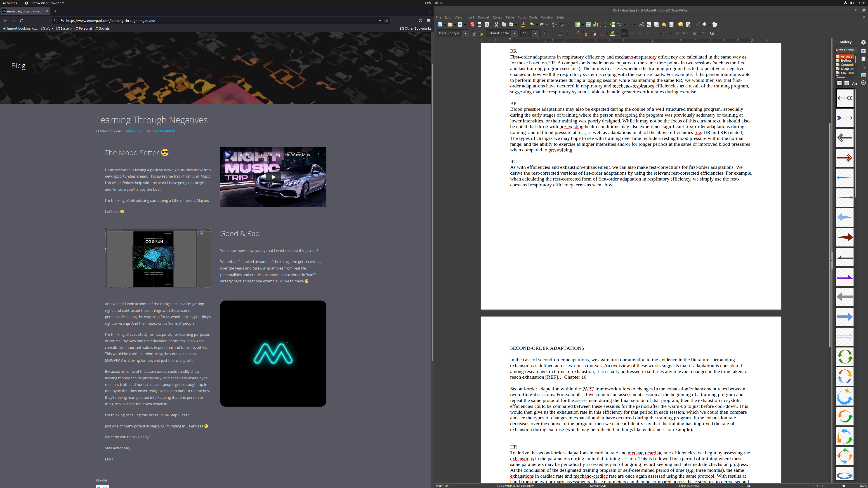This screenshot has width=868, height=488.
Task: Click the Insert Text Box icon
Action: 603,25
